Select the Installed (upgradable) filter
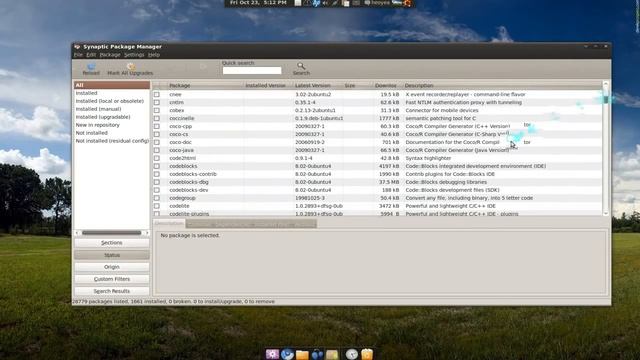This screenshot has width=640, height=360. [112, 117]
